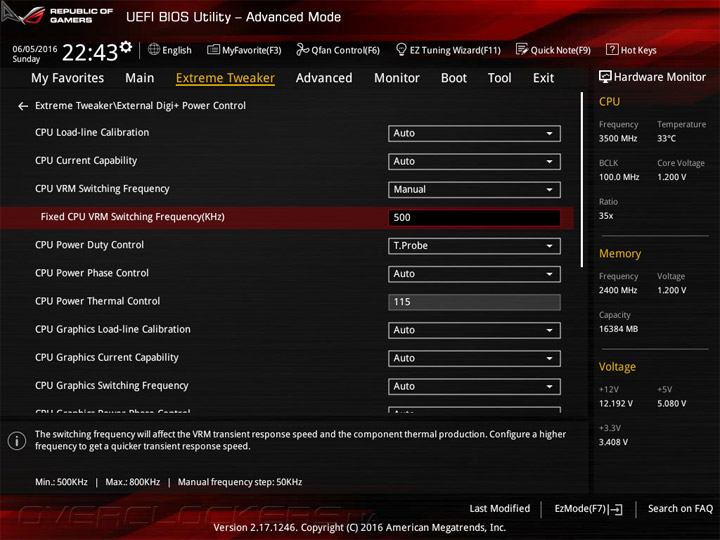Select the CPU VRM Switching Frequency label
The height and width of the screenshot is (540, 720).
pyautogui.click(x=102, y=189)
